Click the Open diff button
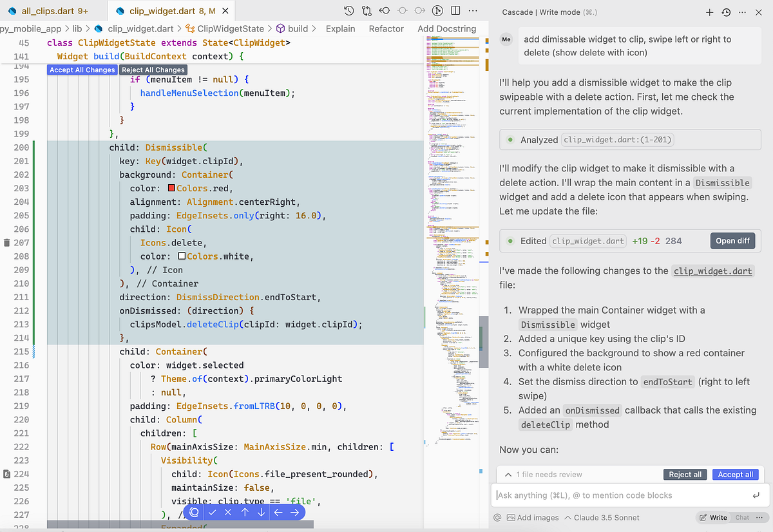Image resolution: width=773 pixels, height=532 pixels. [732, 240]
